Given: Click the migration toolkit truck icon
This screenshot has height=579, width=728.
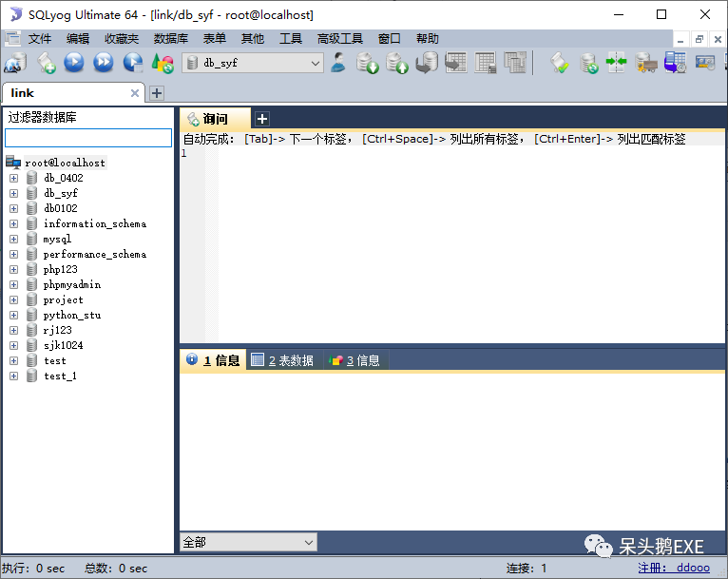Looking at the screenshot, I should coord(646,63).
